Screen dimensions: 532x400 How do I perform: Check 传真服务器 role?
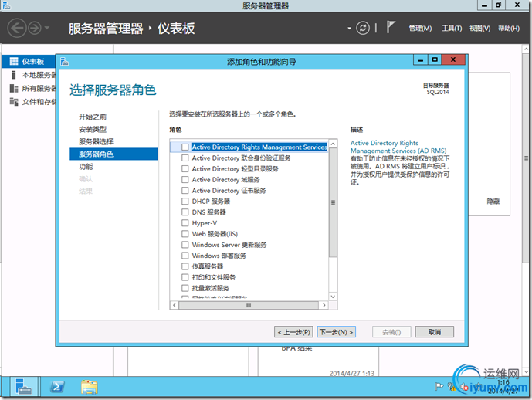point(185,266)
